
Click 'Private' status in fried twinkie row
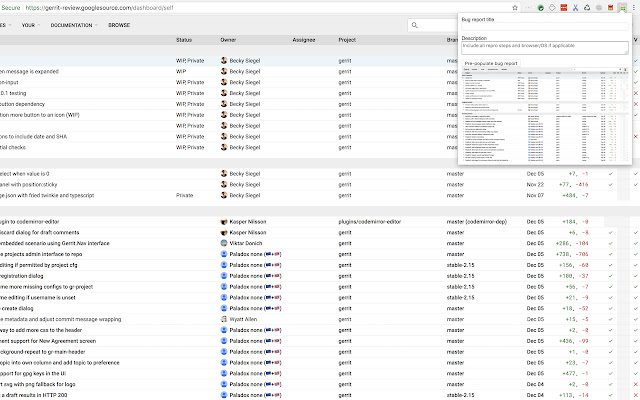(x=184, y=195)
